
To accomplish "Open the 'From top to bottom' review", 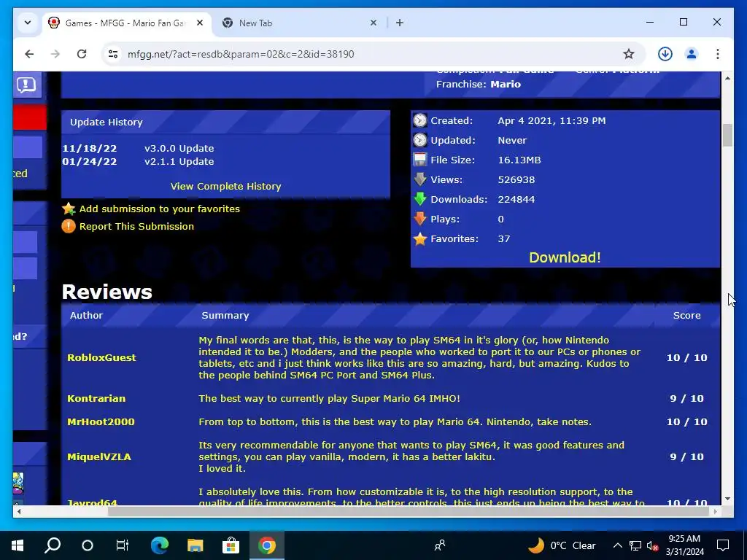I will click(x=395, y=421).
